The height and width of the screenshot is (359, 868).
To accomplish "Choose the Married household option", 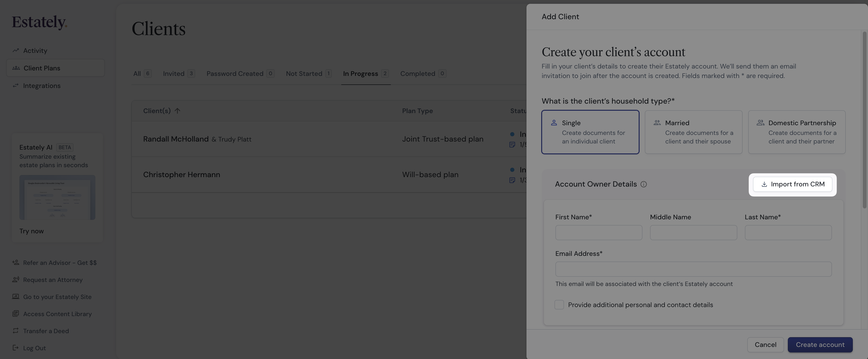I will (x=693, y=132).
